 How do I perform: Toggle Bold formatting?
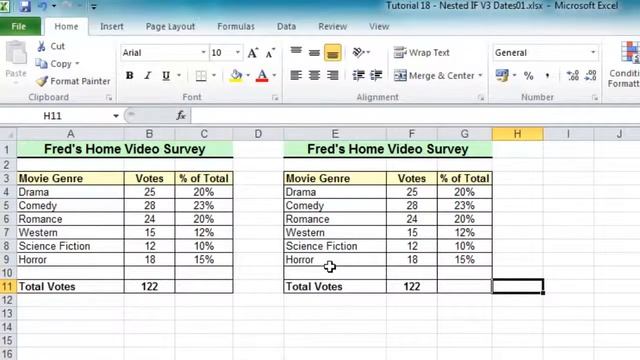click(129, 76)
